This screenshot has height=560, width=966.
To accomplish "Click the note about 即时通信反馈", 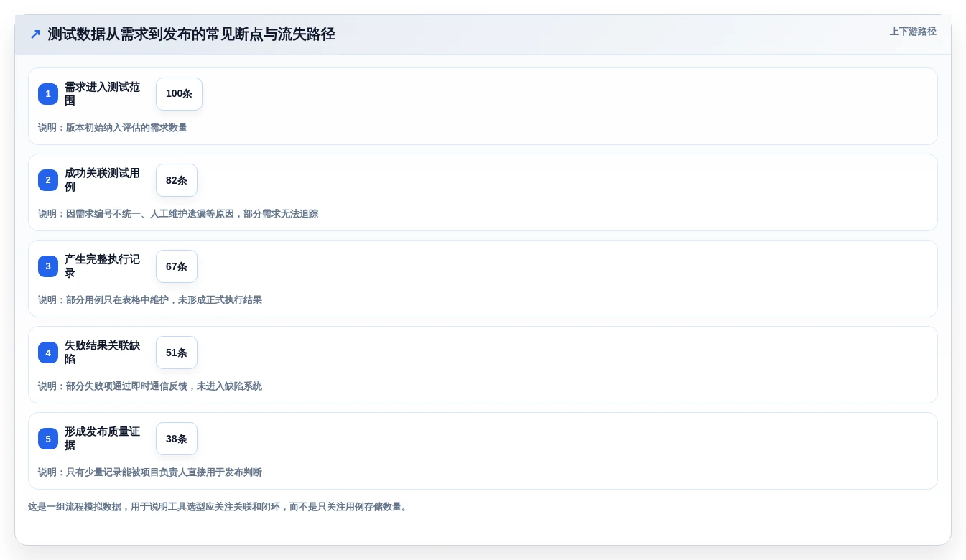I will (150, 386).
